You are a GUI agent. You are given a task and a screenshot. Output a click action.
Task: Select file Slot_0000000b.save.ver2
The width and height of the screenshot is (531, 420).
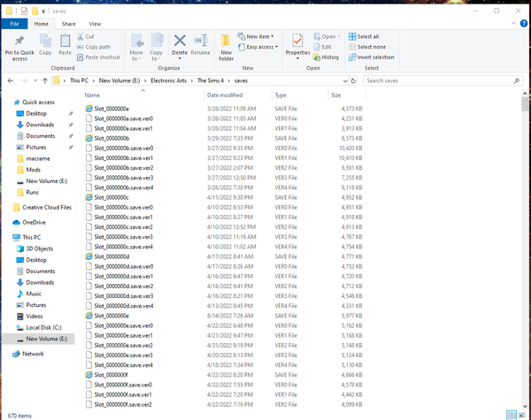(x=124, y=168)
